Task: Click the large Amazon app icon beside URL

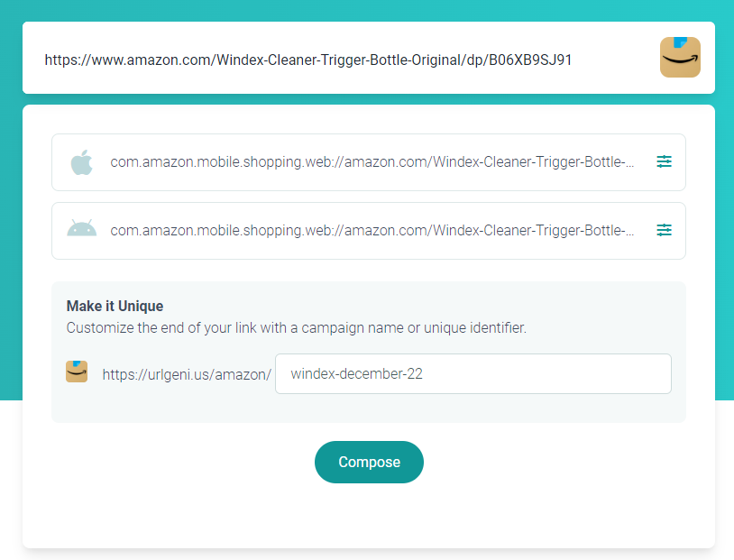Action: (680, 57)
